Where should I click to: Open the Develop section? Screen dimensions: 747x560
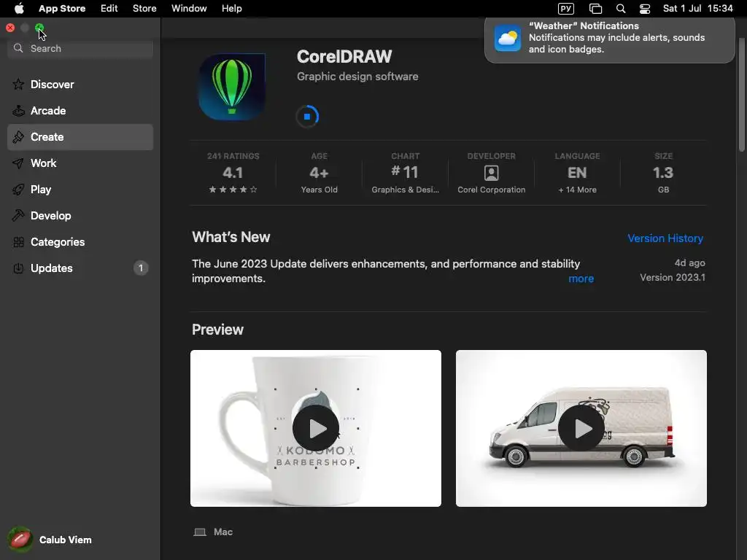tap(80, 216)
